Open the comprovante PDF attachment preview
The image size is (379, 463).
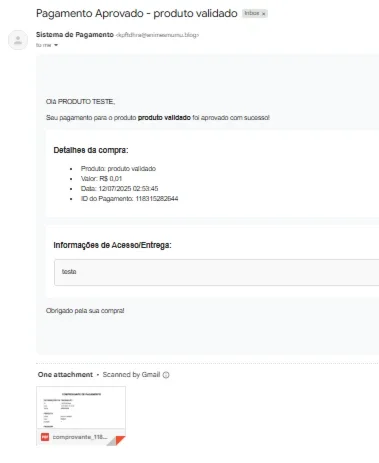click(x=81, y=408)
